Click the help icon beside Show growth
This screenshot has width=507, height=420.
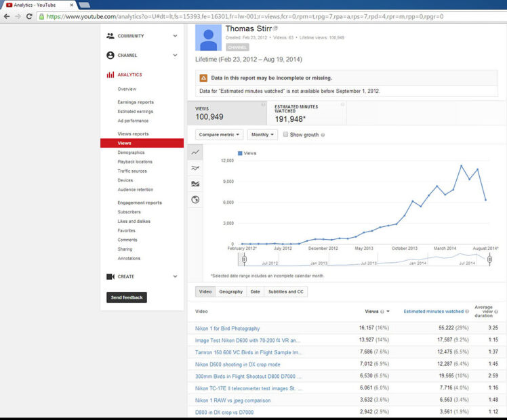[323, 135]
